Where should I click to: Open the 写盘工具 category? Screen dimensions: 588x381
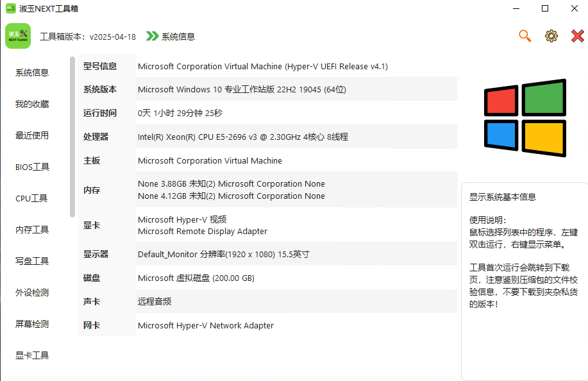[x=32, y=261]
